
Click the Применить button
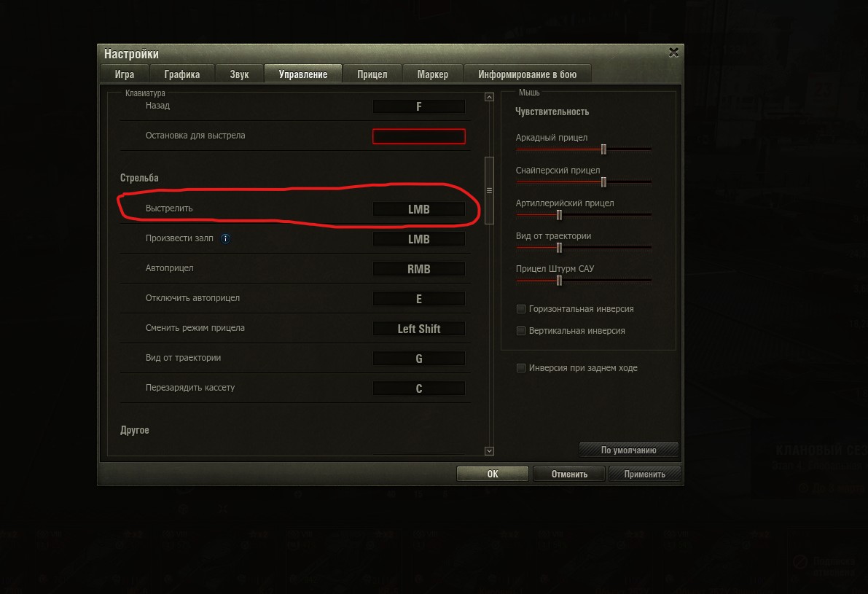pos(644,474)
